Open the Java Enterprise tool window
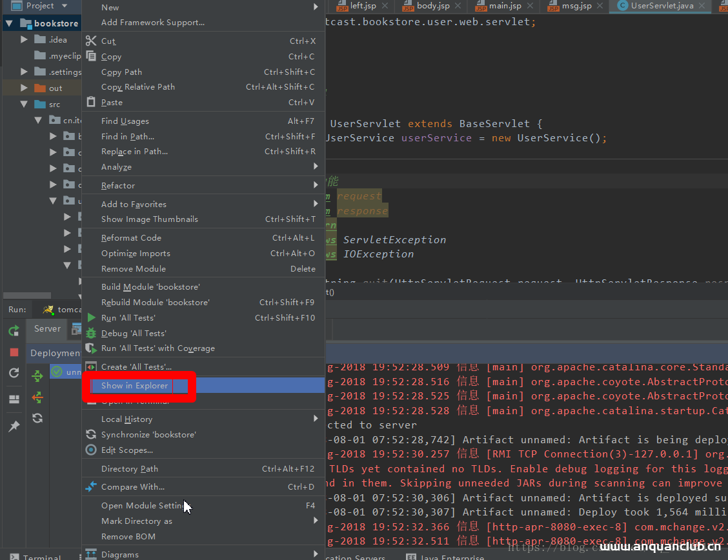 (x=445, y=557)
